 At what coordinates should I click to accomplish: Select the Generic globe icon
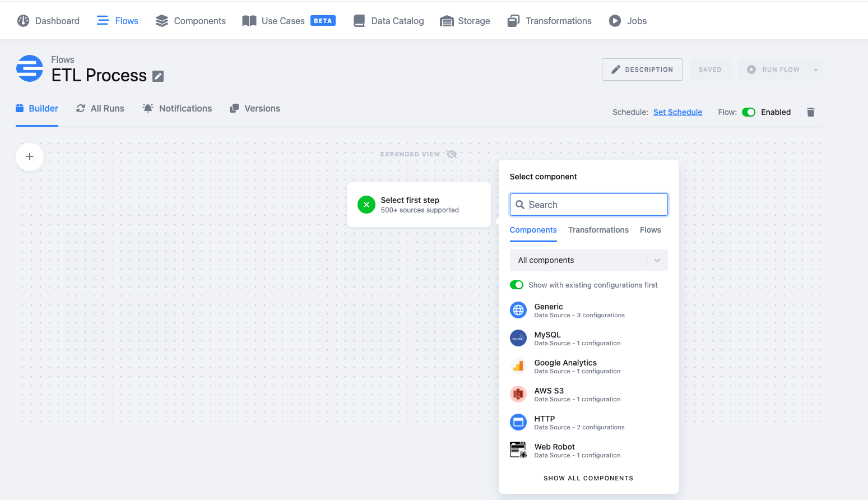(x=518, y=310)
